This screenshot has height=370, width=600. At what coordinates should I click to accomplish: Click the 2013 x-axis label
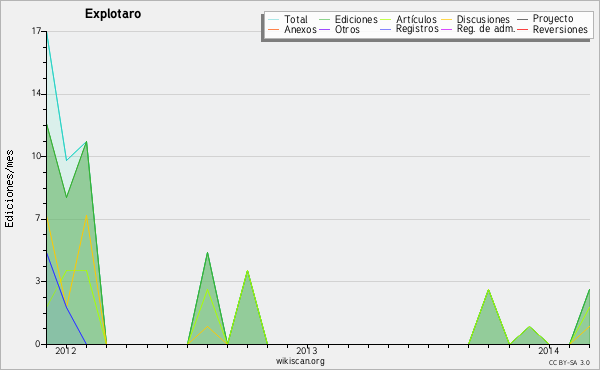(x=307, y=350)
